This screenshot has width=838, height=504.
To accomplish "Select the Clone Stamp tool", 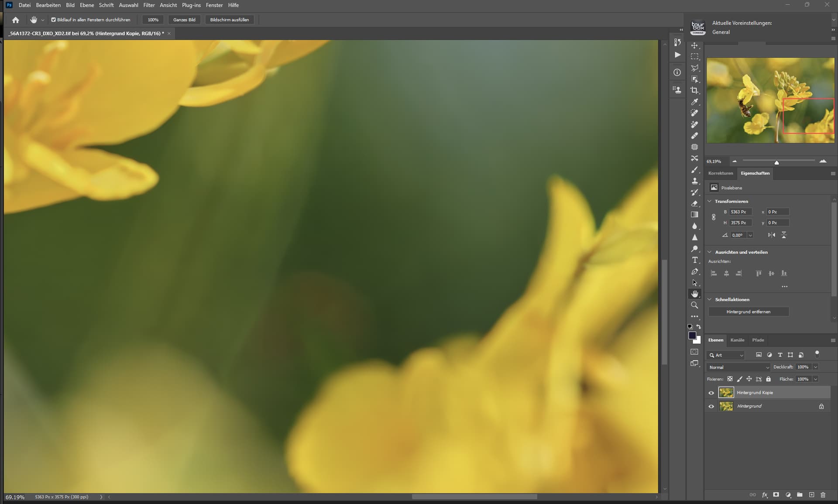I will click(x=694, y=181).
